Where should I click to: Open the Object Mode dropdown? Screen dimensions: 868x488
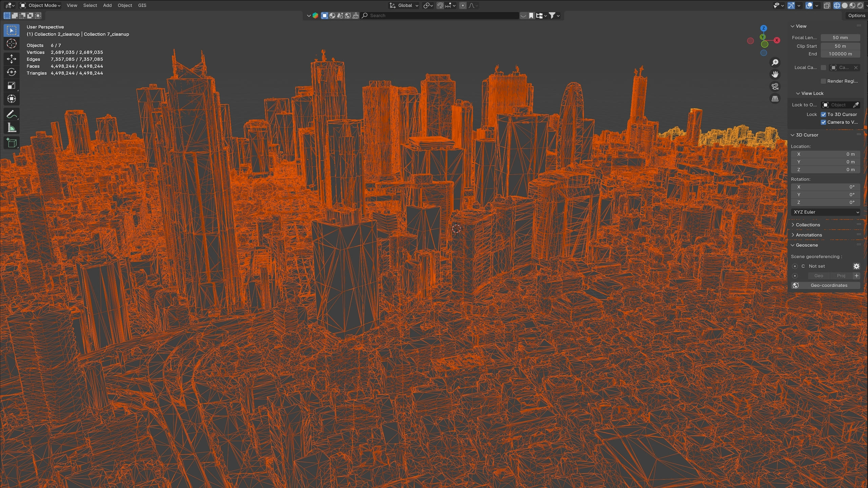[x=40, y=5]
